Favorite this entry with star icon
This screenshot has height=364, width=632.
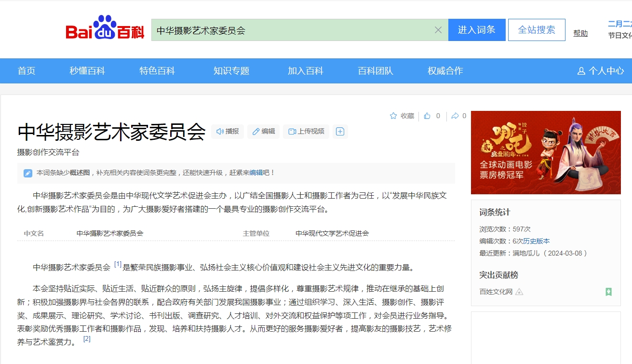(x=393, y=116)
